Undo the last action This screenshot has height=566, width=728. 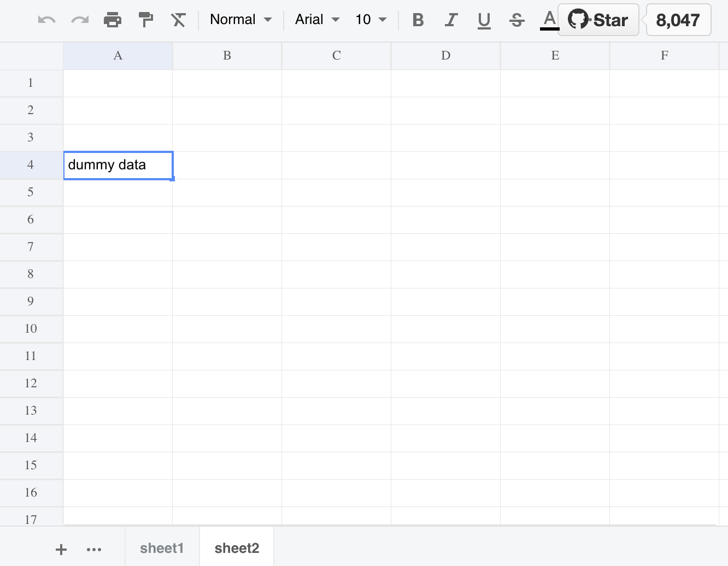click(x=46, y=19)
